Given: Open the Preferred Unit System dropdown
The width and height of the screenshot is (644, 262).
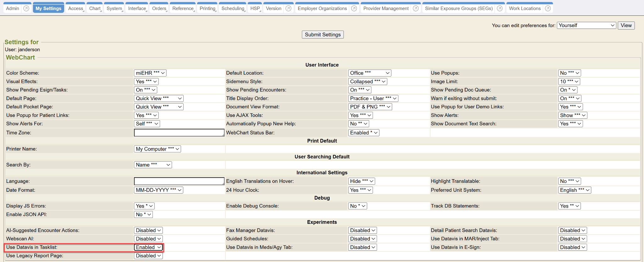Looking at the screenshot, I should pos(575,190).
